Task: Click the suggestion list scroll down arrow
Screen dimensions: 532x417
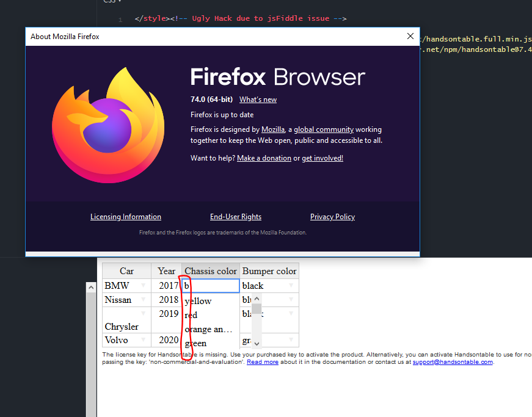Action: click(257, 344)
